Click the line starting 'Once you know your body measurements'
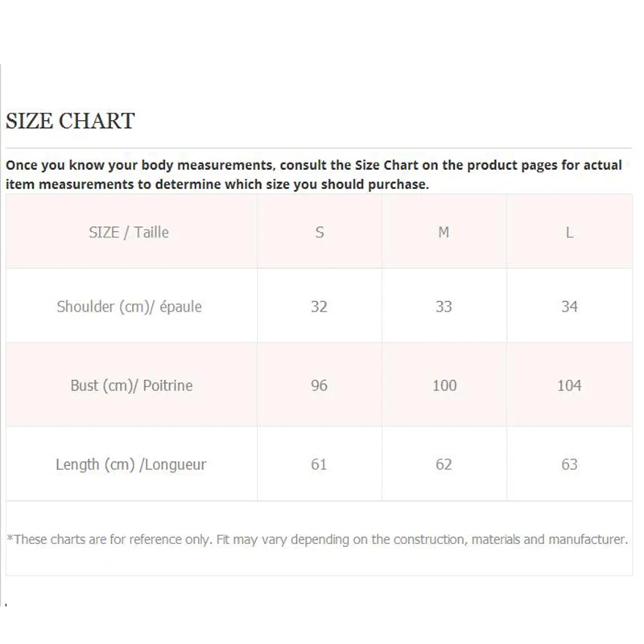Viewport: 644px width, 644px height. [314, 165]
